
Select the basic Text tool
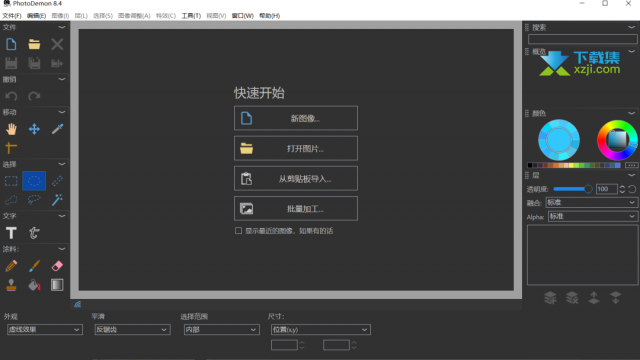click(x=11, y=233)
